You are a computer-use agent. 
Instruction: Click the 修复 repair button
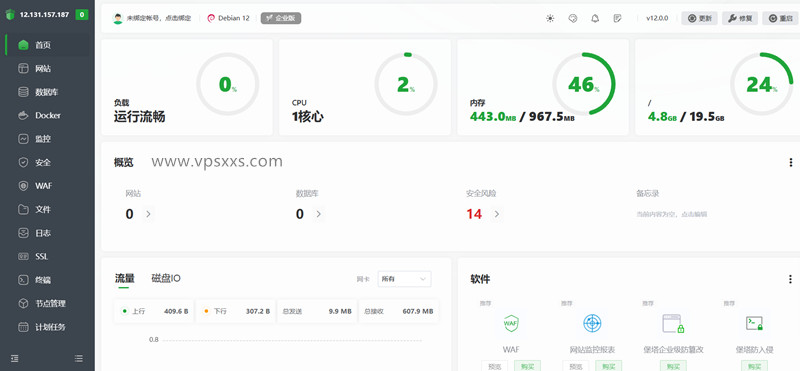click(x=740, y=18)
